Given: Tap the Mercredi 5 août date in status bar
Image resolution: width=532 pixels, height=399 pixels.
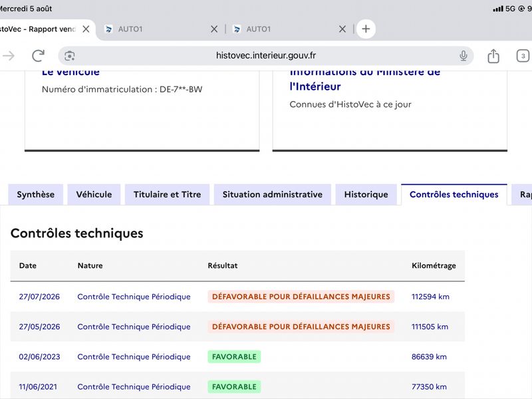Looking at the screenshot, I should 26,9.
